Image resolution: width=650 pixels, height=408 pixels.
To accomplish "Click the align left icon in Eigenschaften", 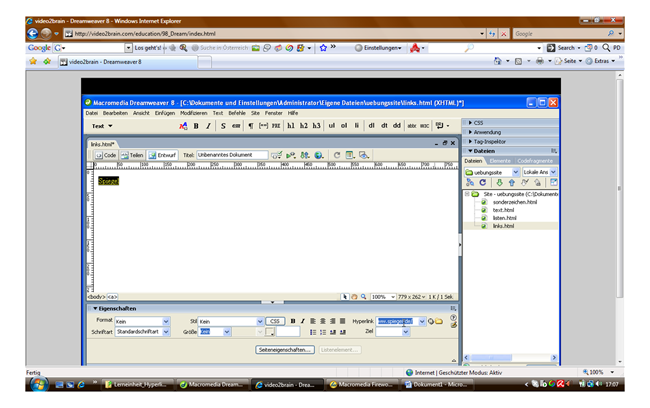I will click(313, 321).
